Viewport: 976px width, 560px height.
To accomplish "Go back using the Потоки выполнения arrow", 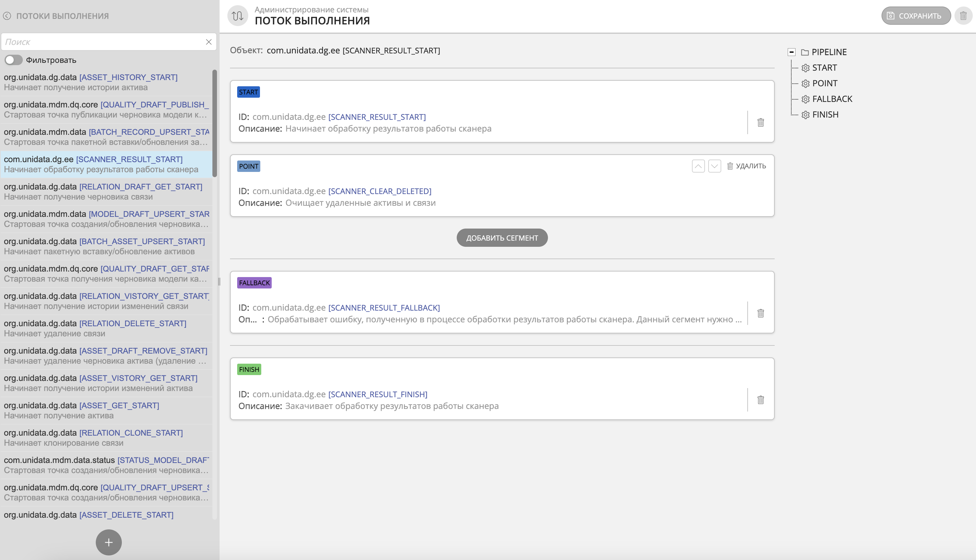I will (x=7, y=16).
